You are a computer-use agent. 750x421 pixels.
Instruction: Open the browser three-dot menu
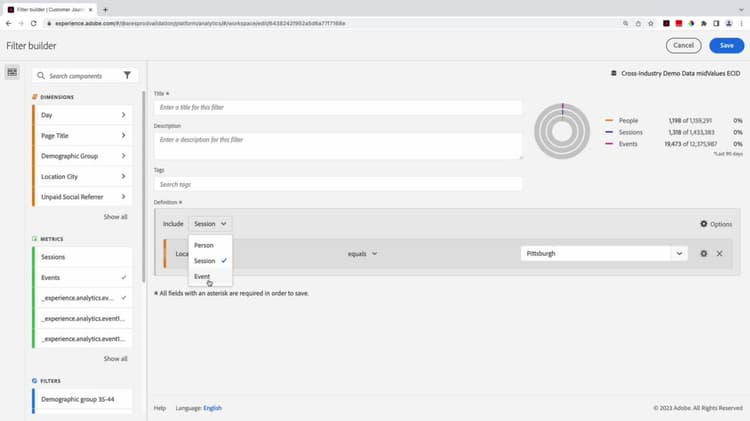[x=741, y=23]
